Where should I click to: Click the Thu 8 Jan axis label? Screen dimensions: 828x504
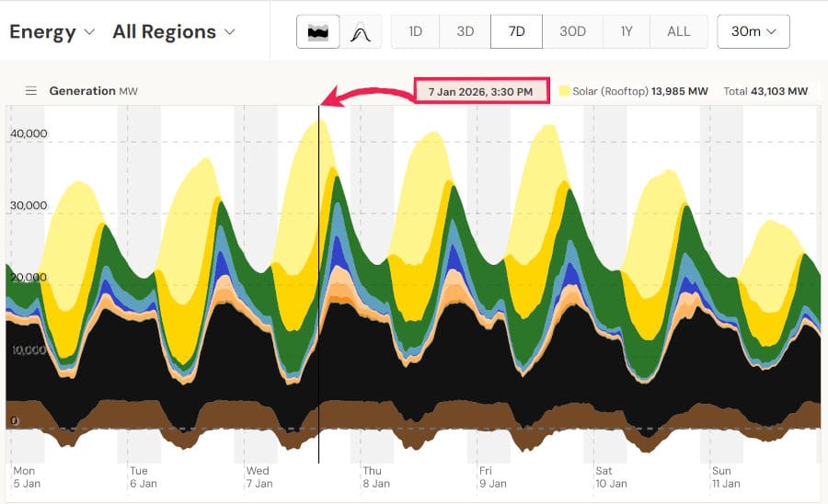click(x=375, y=476)
